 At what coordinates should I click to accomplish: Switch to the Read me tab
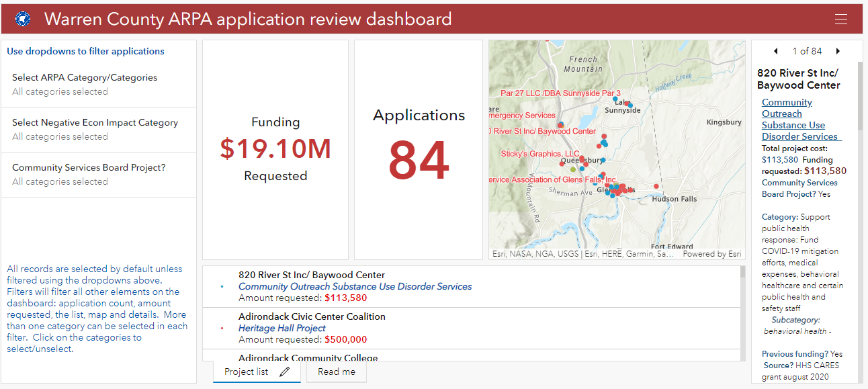pos(337,372)
